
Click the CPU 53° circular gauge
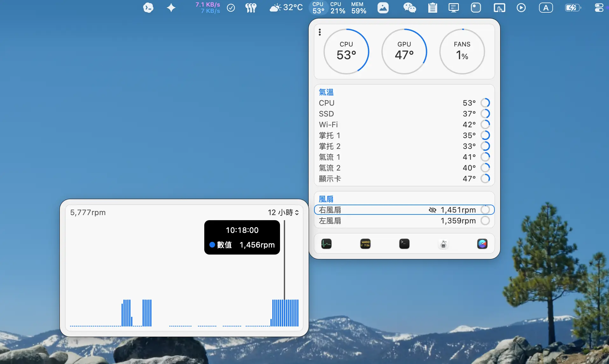346,52
